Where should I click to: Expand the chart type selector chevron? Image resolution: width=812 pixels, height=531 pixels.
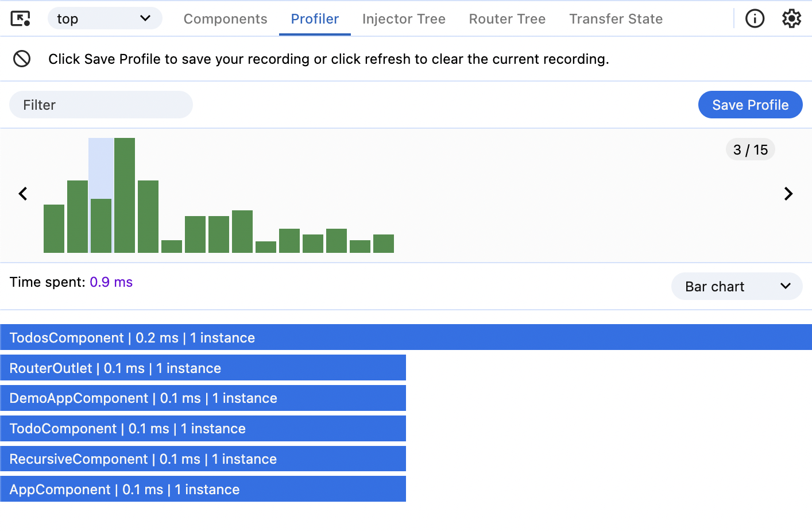pyautogui.click(x=786, y=286)
